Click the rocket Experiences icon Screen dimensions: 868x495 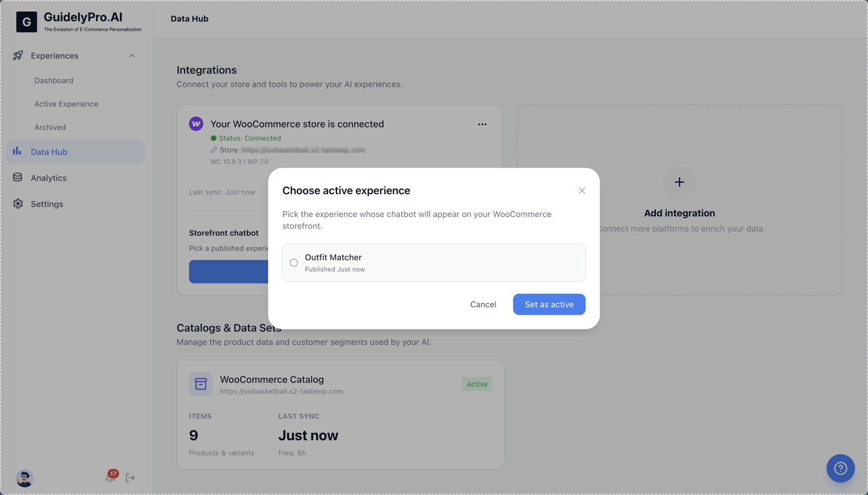[x=18, y=56]
